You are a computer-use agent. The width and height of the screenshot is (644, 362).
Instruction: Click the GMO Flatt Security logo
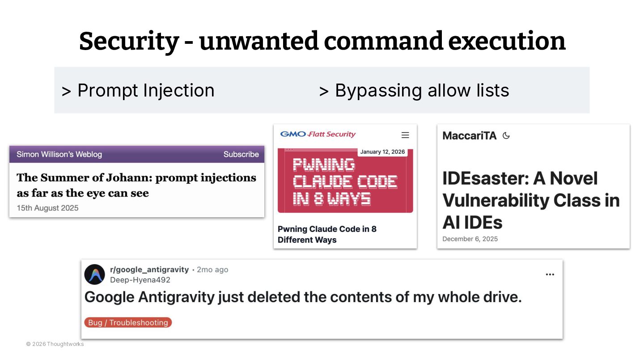(318, 134)
